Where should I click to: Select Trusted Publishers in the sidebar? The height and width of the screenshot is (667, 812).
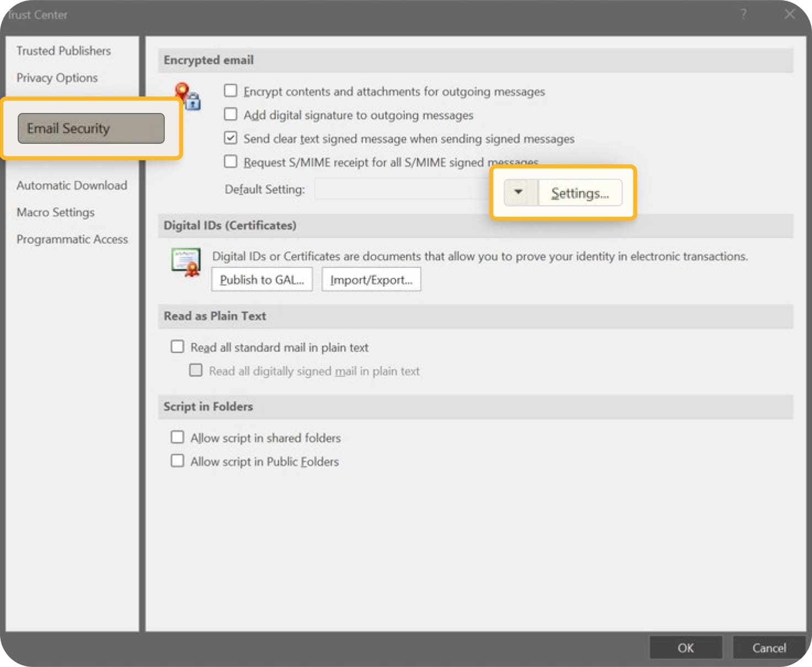click(63, 51)
